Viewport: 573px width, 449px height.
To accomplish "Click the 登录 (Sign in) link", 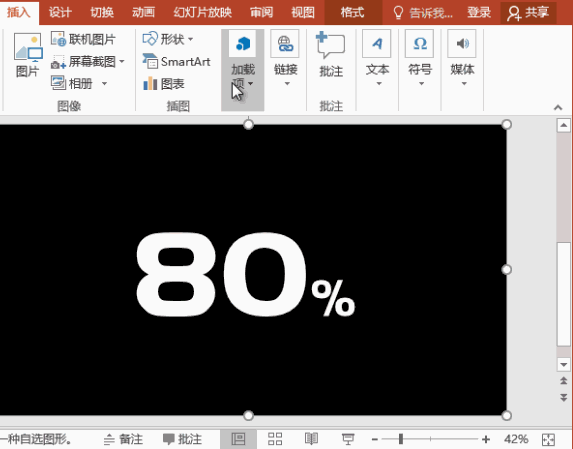I will point(479,12).
